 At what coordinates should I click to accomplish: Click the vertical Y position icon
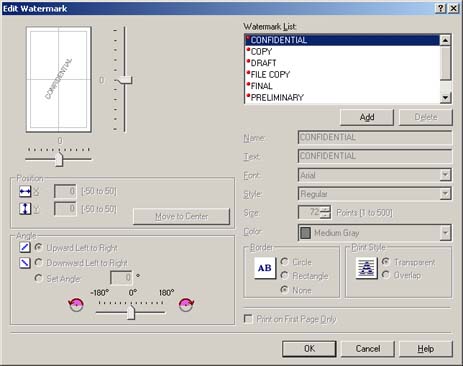point(25,209)
